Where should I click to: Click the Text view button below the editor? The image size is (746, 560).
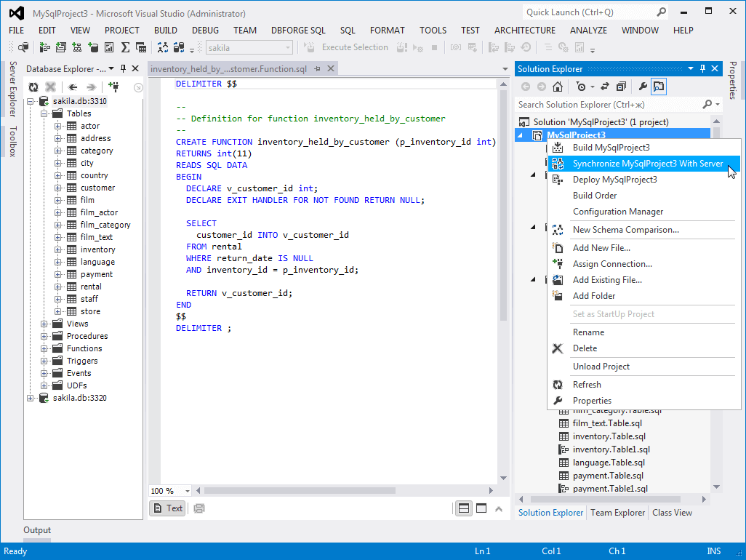(168, 508)
